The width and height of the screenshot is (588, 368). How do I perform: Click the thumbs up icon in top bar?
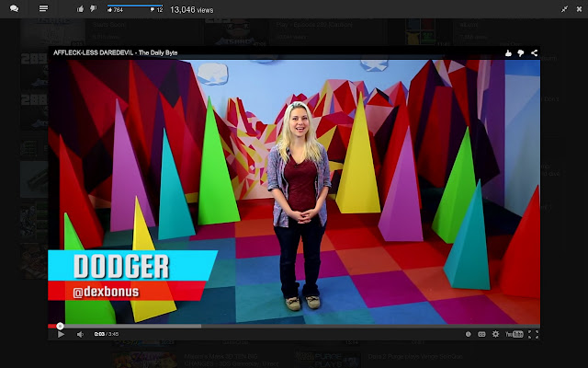click(81, 9)
